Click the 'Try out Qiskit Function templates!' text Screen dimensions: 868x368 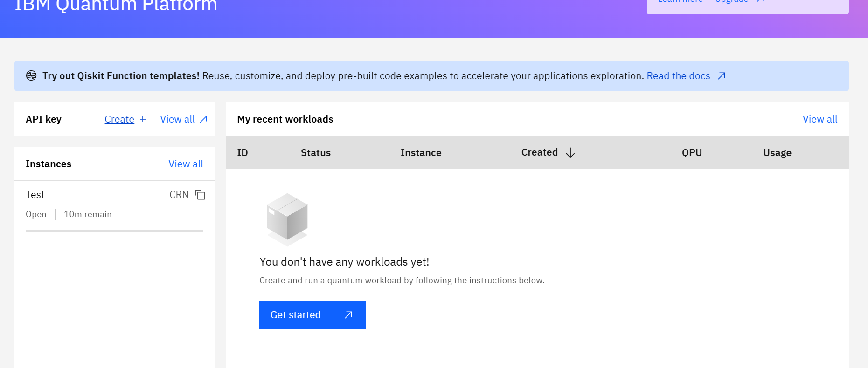[x=121, y=76]
